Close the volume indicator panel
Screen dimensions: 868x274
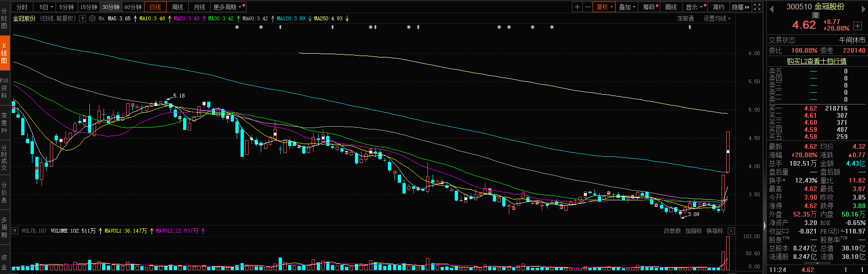731,231
